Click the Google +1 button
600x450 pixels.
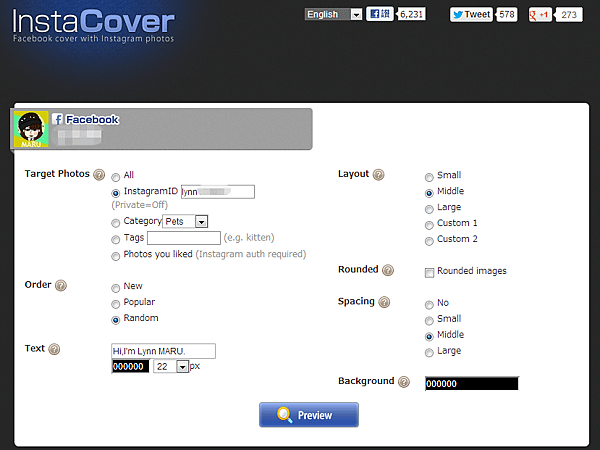(x=540, y=15)
